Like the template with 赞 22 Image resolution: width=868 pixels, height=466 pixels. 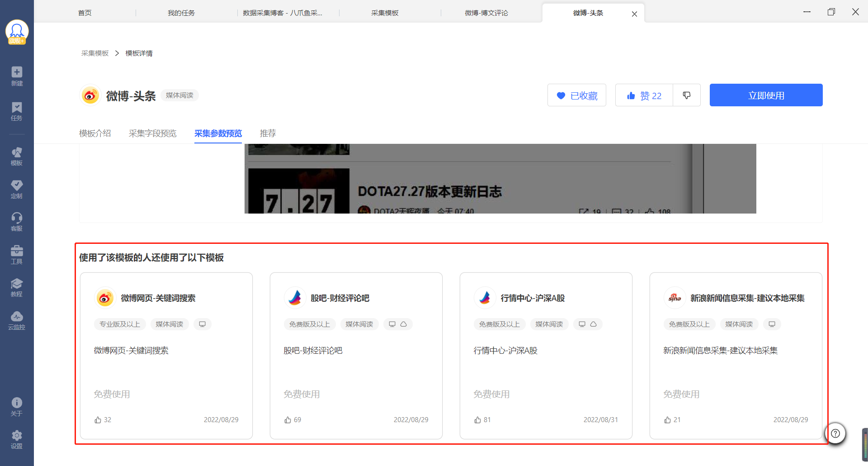coord(644,95)
